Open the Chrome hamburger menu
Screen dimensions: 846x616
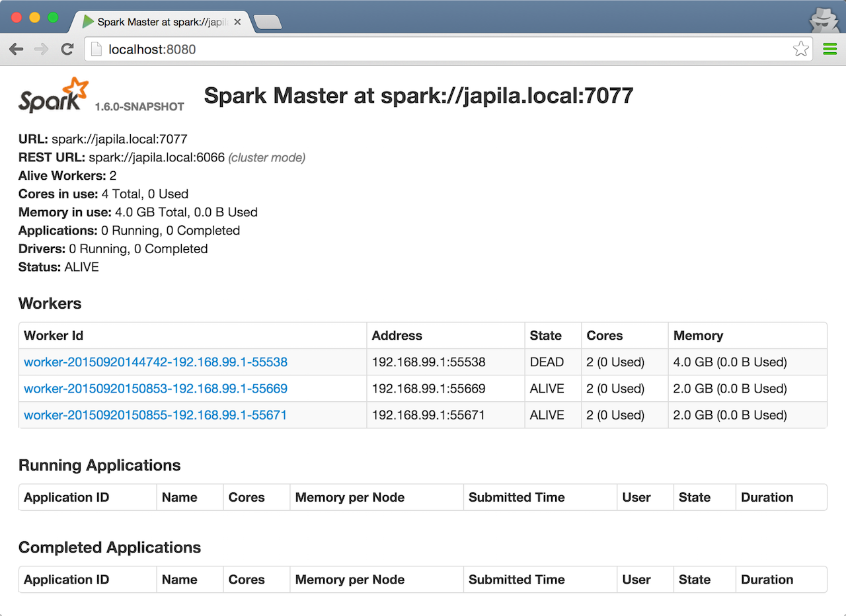(x=829, y=50)
